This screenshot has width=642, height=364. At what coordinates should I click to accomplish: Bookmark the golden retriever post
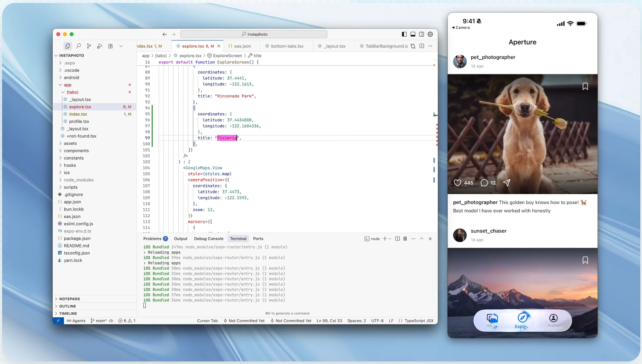click(585, 87)
